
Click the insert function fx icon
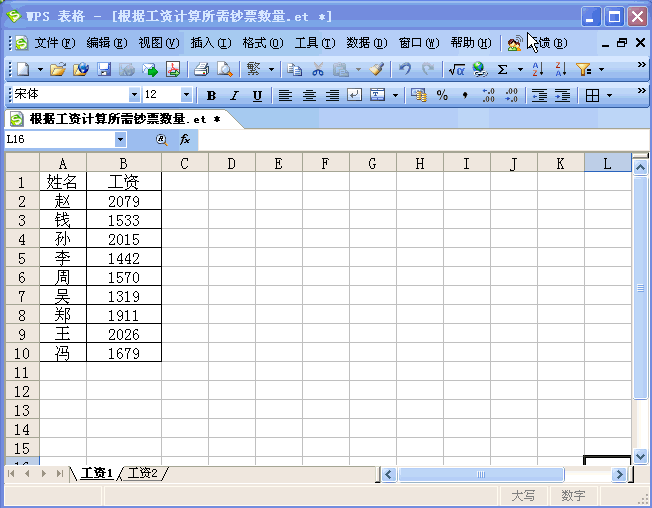[x=185, y=140]
